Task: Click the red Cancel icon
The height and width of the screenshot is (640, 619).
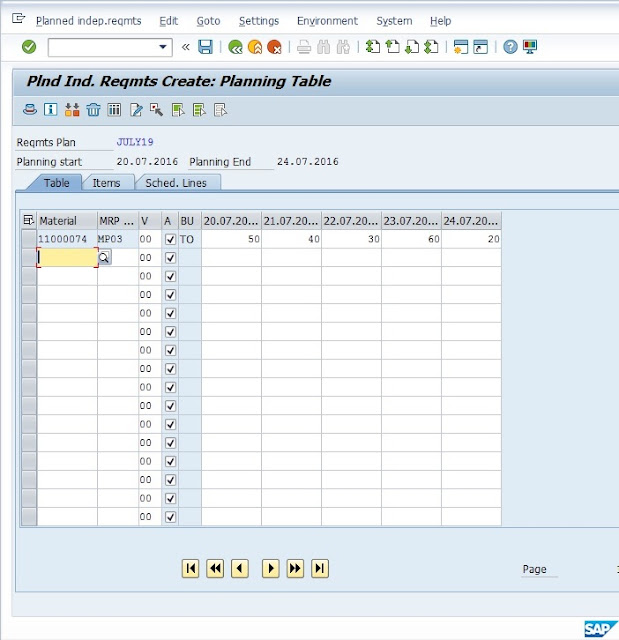Action: tap(275, 47)
